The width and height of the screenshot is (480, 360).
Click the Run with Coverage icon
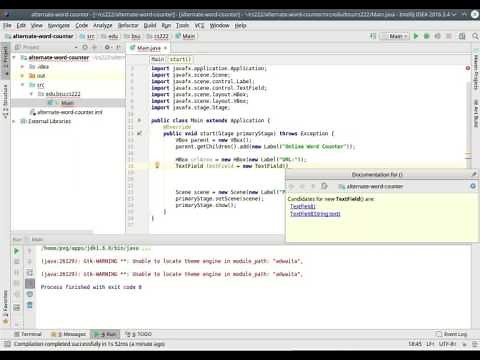[437, 36]
